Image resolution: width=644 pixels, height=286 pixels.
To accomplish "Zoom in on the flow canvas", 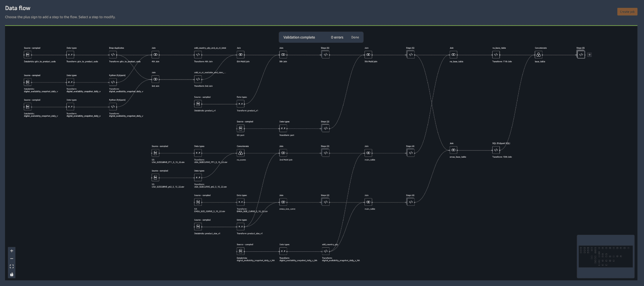I will click(x=11, y=251).
